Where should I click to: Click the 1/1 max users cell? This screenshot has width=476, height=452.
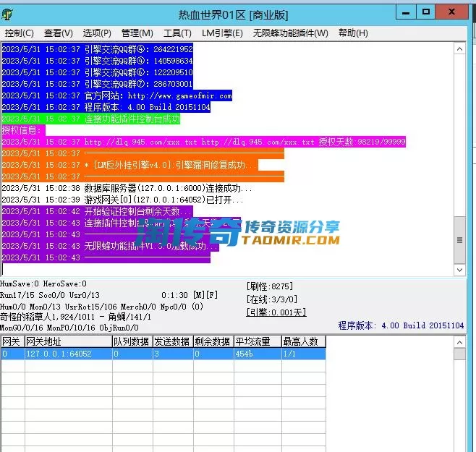coord(304,354)
